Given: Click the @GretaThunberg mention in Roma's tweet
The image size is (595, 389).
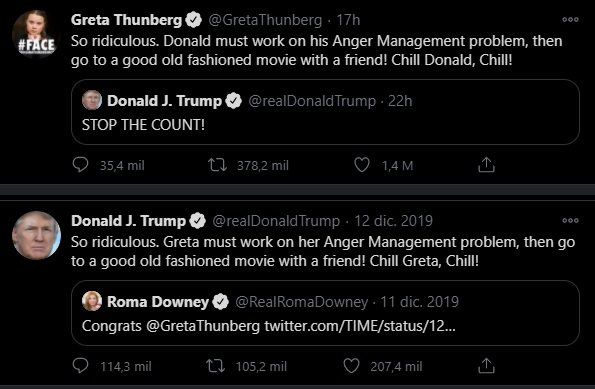Looking at the screenshot, I should point(203,326).
